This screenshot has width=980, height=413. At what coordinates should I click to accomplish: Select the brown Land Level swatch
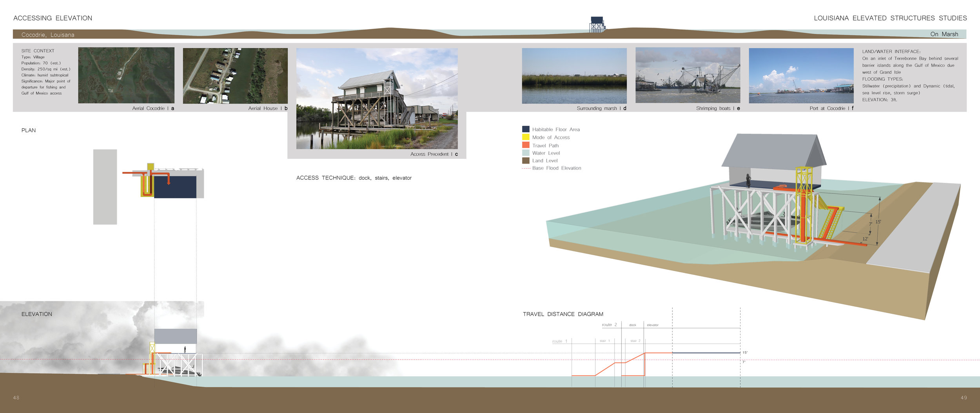click(526, 160)
